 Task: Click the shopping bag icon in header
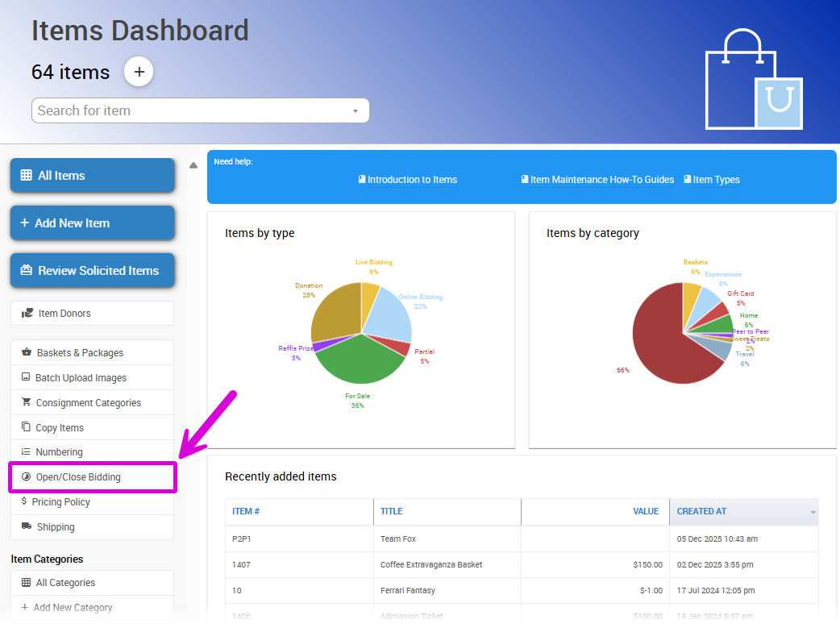pos(754,81)
